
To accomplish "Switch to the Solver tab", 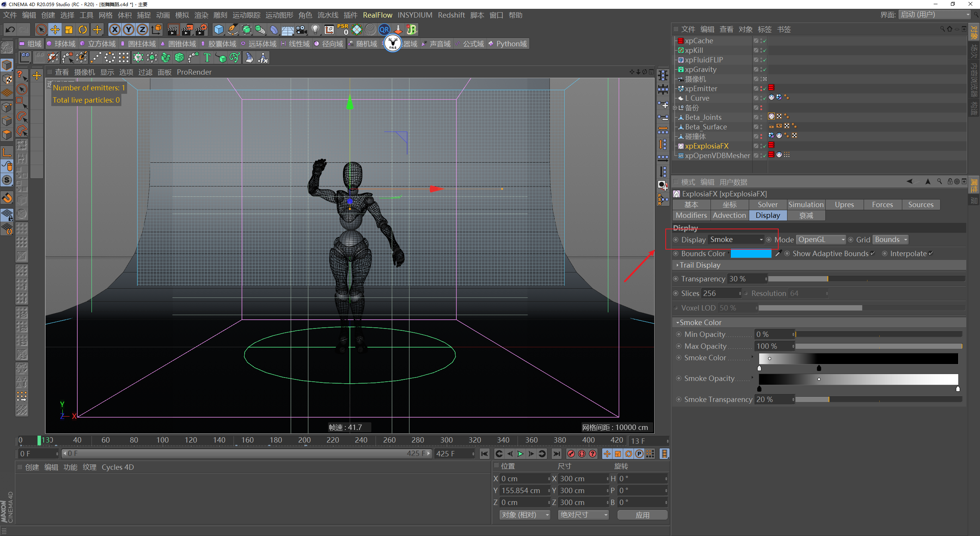I will [x=768, y=204].
